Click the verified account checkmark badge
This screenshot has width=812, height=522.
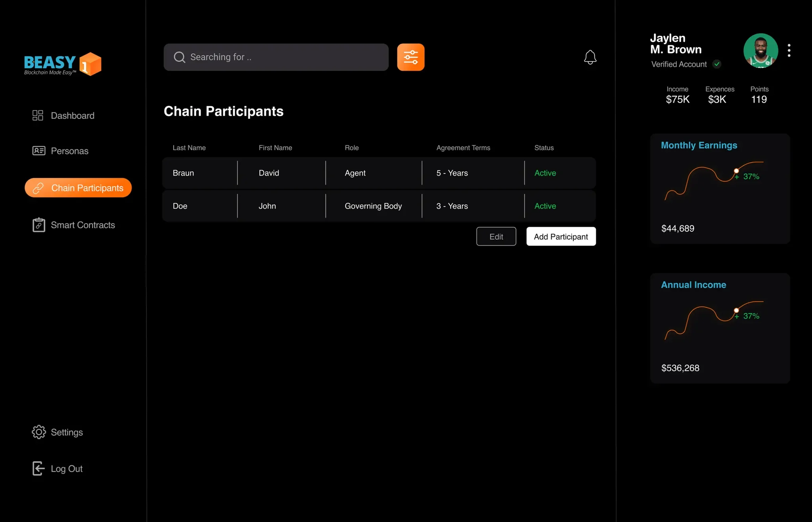(x=717, y=64)
